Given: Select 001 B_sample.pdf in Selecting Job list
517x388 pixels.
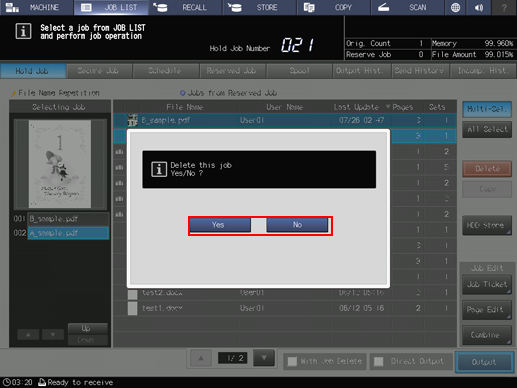Looking at the screenshot, I should (x=68, y=219).
